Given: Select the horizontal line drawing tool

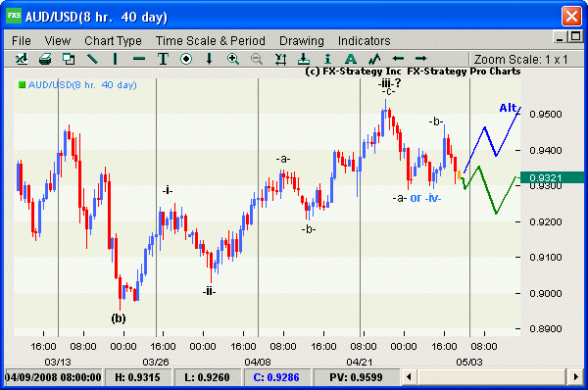Looking at the screenshot, I should point(139,59).
